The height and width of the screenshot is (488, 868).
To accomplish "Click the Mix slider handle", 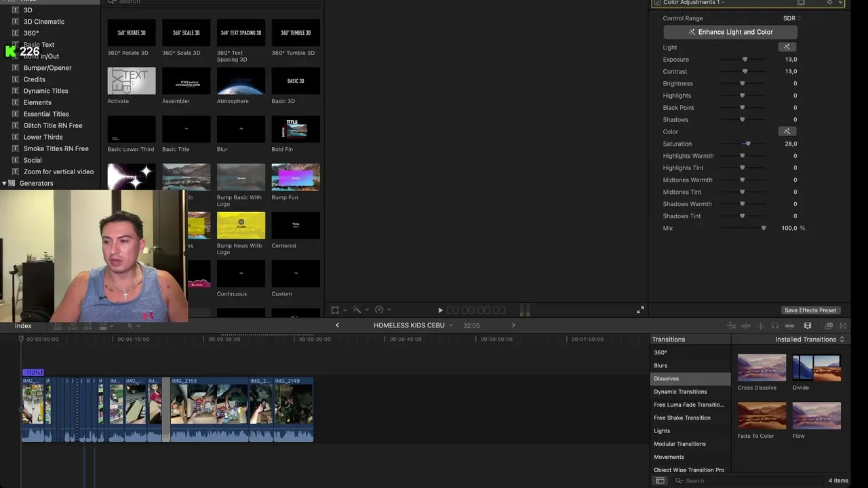I will pyautogui.click(x=764, y=228).
